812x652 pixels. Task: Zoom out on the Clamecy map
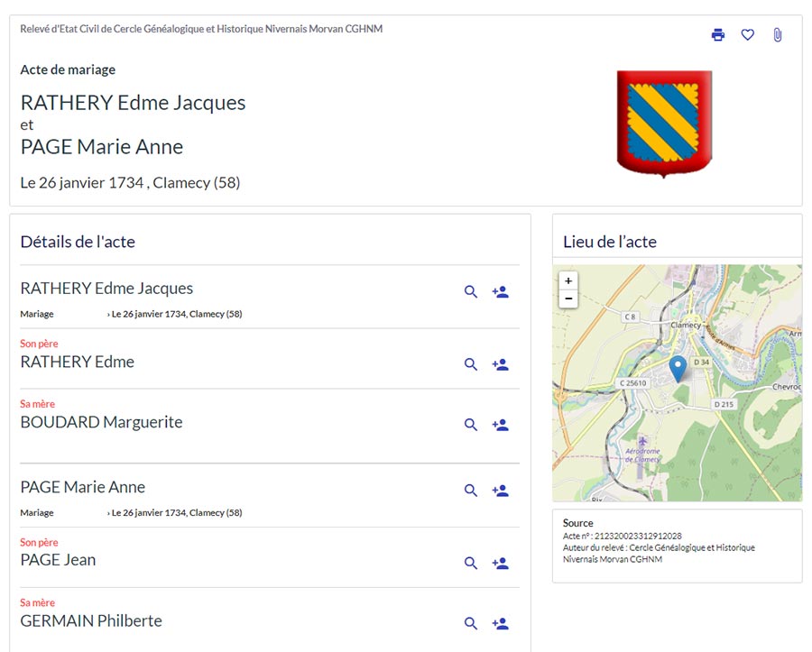pyautogui.click(x=568, y=298)
